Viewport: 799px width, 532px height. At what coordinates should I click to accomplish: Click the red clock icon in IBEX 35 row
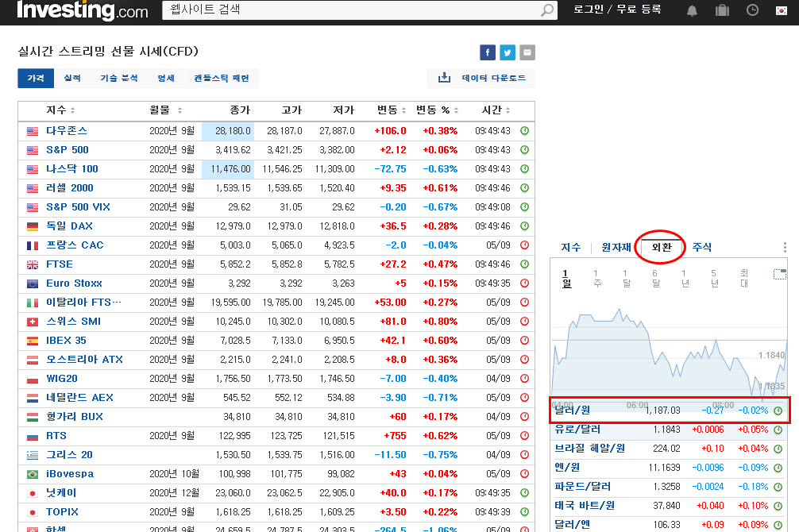coord(524,341)
